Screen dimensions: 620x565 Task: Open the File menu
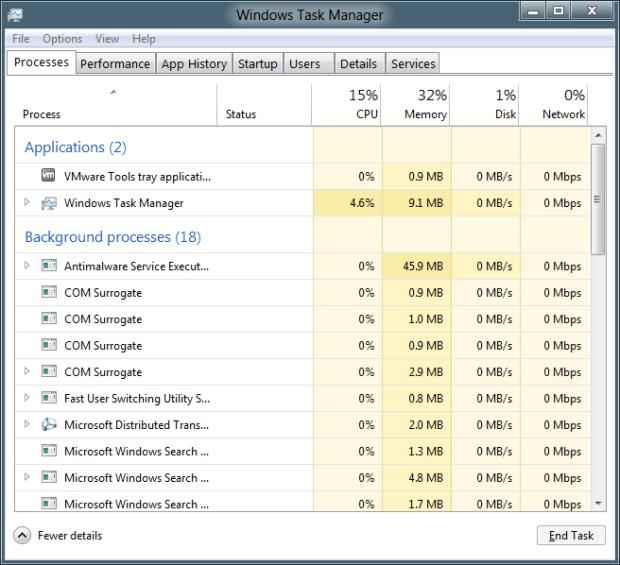tap(21, 39)
